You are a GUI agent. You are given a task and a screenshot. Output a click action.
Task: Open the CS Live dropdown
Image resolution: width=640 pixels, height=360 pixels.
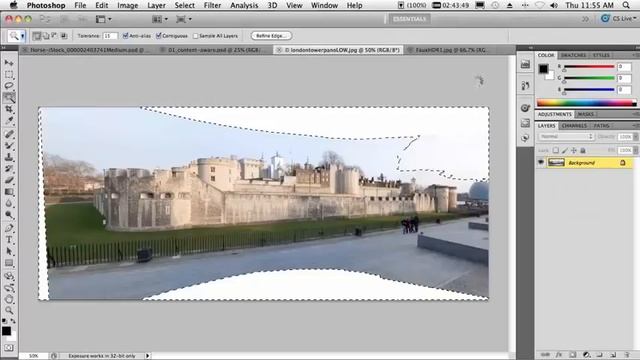619,19
